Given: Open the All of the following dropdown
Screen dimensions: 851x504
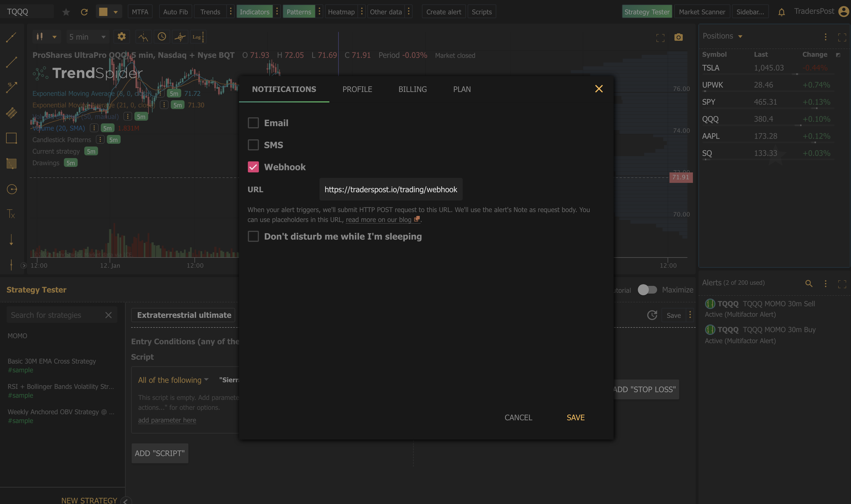Looking at the screenshot, I should point(173,380).
